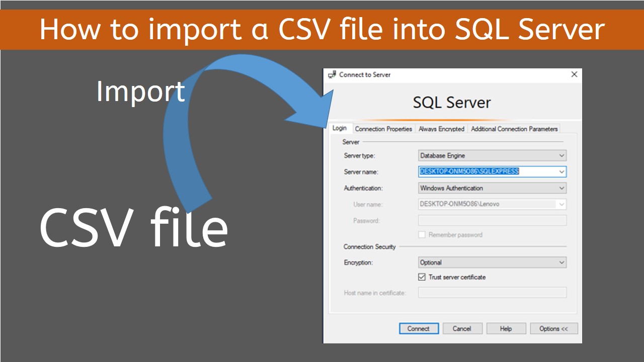Toggle the Trust server certificate option
This screenshot has height=362, width=644.
(x=422, y=277)
